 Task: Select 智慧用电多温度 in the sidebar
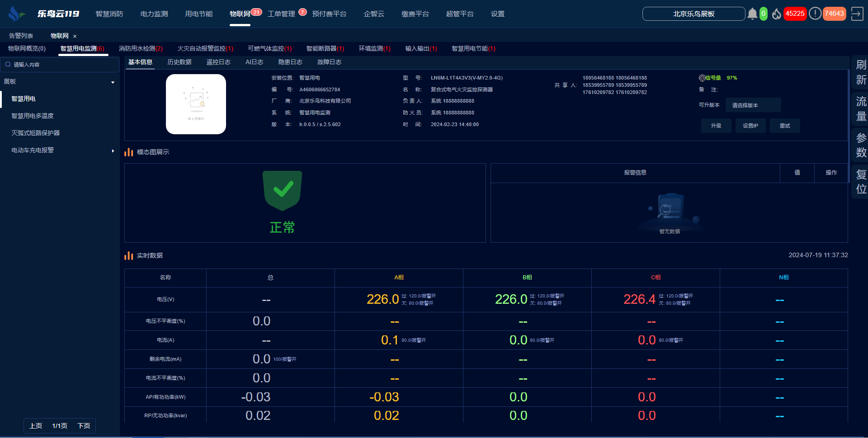click(x=33, y=116)
